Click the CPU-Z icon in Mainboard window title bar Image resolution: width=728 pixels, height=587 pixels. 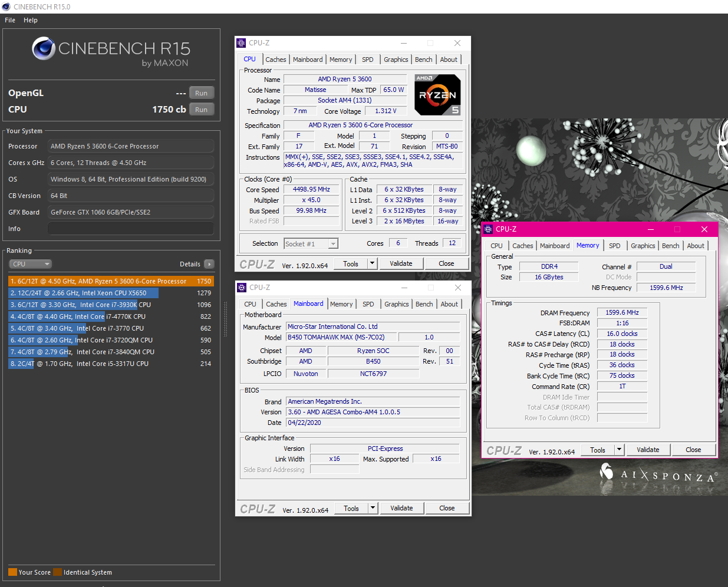point(242,288)
